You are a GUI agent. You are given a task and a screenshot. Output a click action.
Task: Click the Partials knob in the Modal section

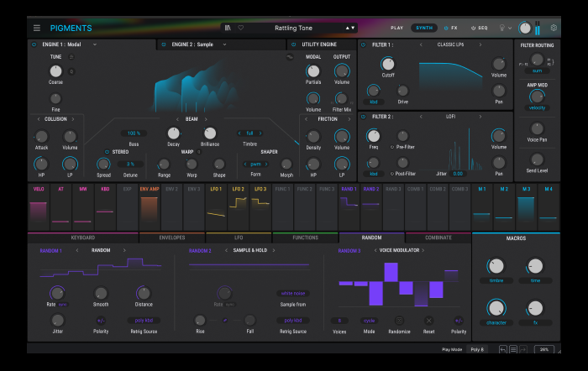[313, 71]
